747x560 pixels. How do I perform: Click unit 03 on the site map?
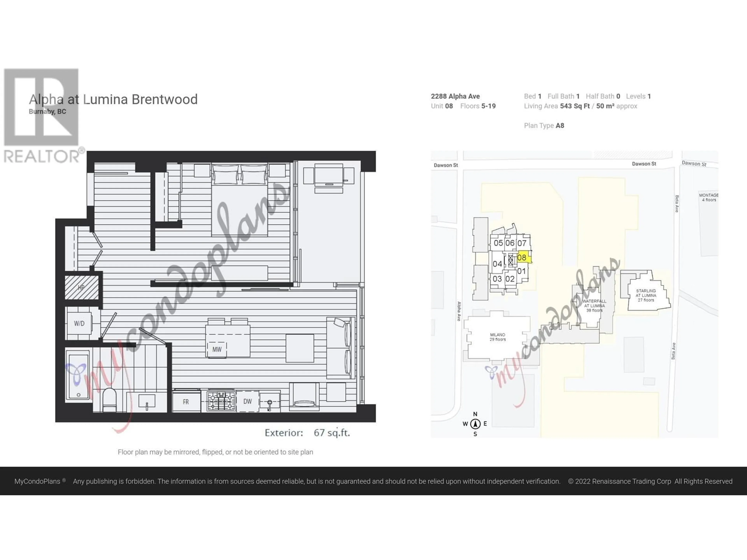click(497, 279)
